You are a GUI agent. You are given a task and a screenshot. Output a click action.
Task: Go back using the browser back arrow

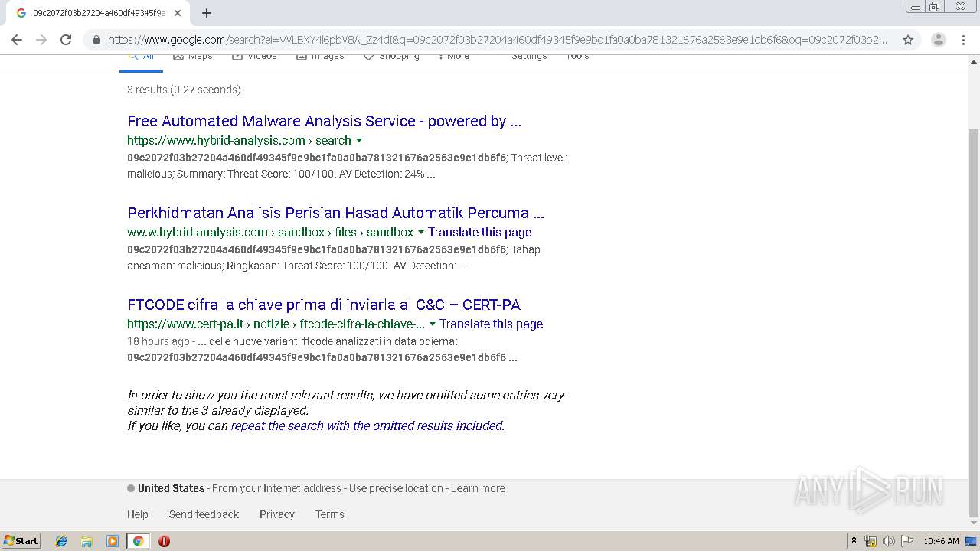(x=17, y=40)
